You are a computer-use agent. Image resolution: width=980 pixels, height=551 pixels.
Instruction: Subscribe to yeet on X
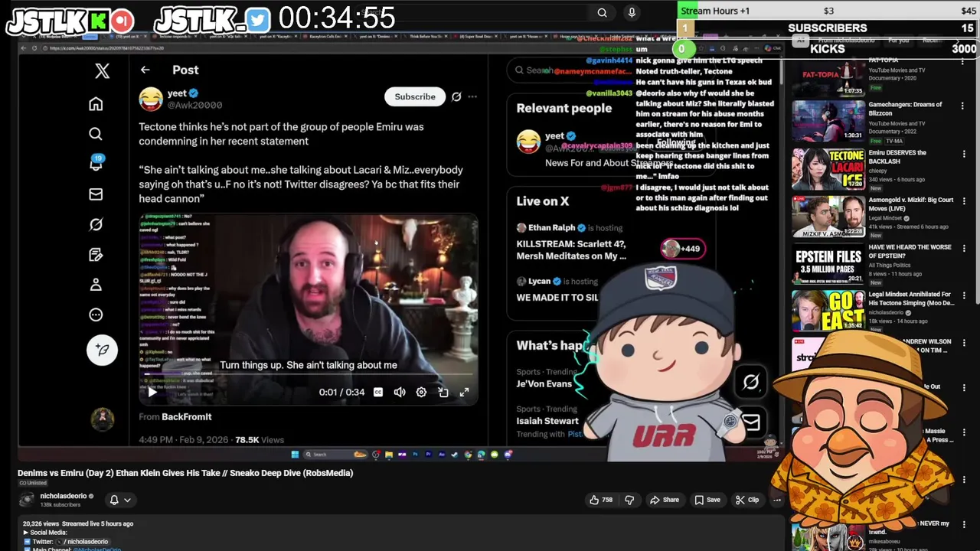(415, 96)
